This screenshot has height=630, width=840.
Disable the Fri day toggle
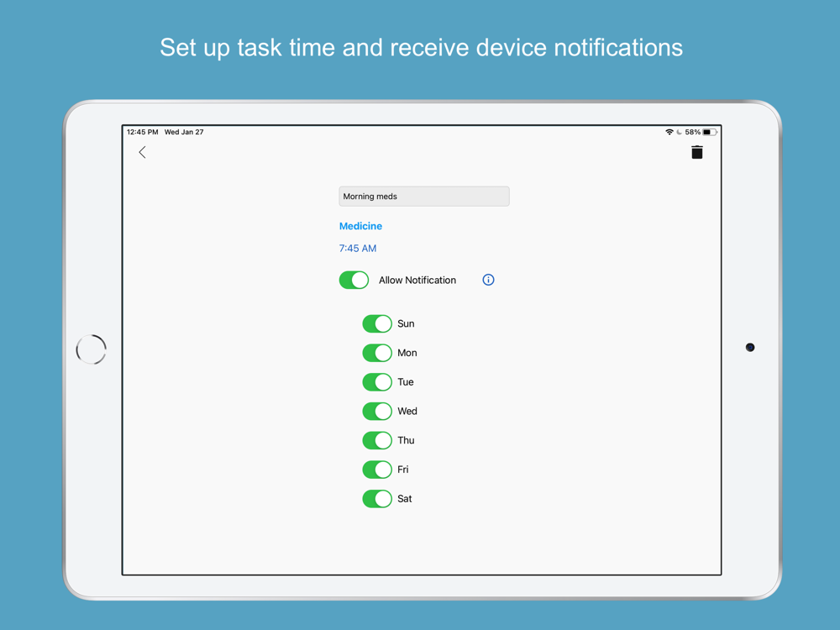pos(377,470)
